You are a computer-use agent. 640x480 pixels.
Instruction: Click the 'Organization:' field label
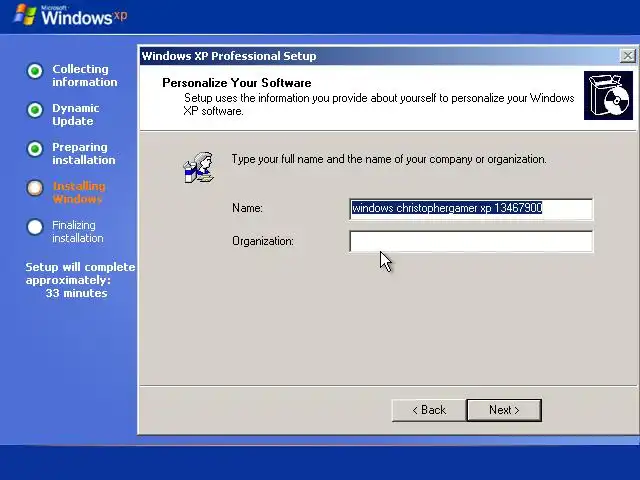(263, 241)
